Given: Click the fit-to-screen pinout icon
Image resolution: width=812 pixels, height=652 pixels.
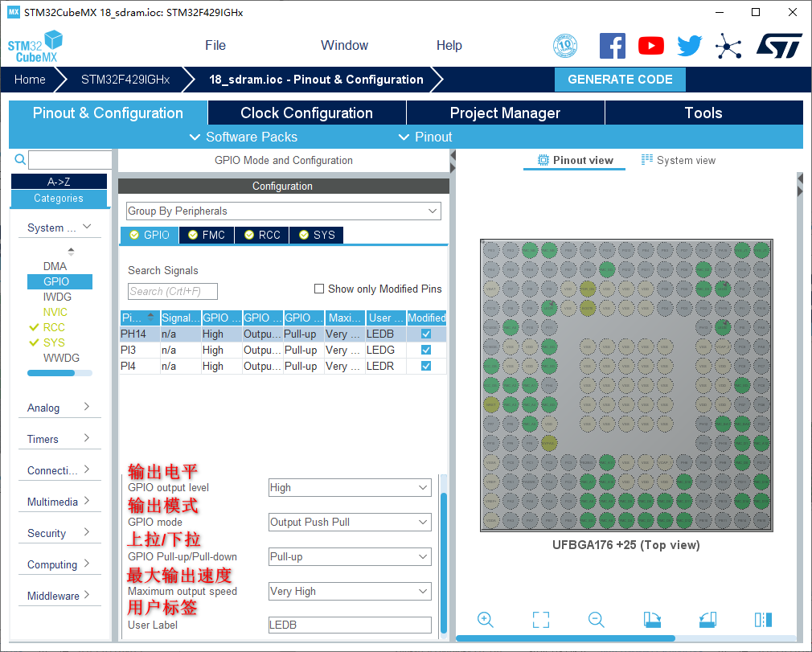Looking at the screenshot, I should [541, 619].
